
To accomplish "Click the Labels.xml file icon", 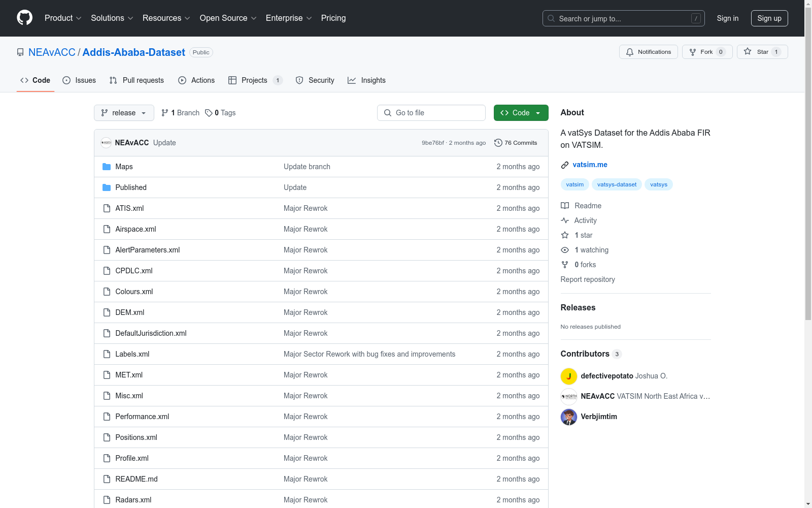I will coord(107,354).
